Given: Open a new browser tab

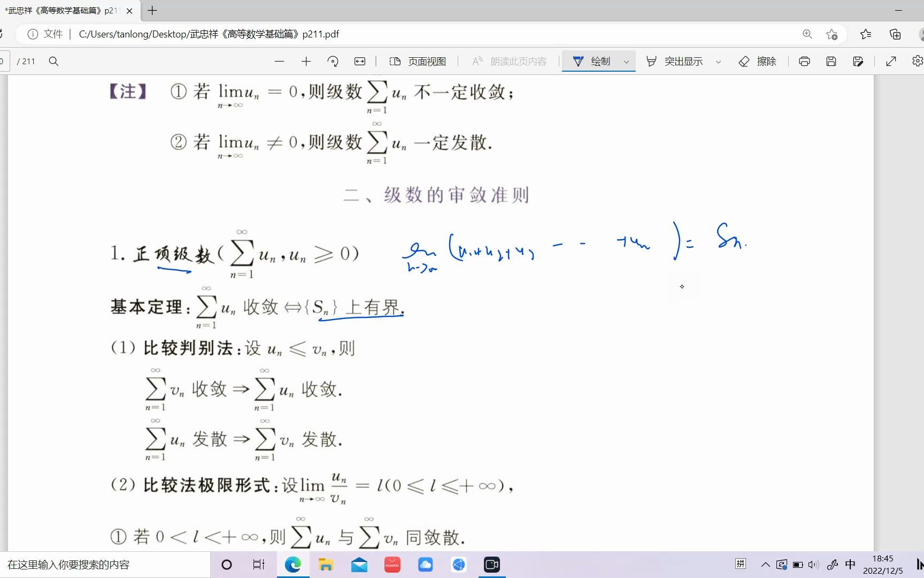Looking at the screenshot, I should pyautogui.click(x=152, y=10).
